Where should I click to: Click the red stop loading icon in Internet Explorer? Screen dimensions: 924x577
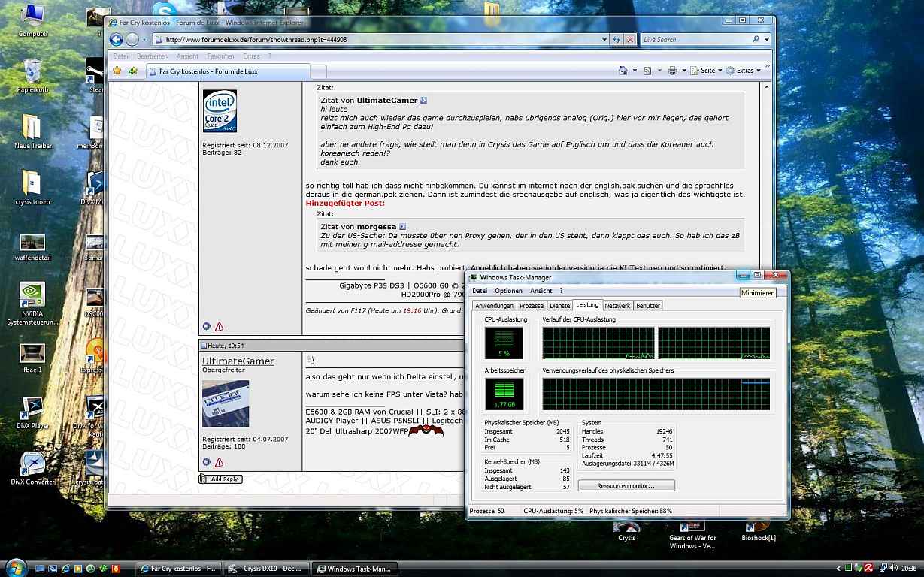(630, 40)
